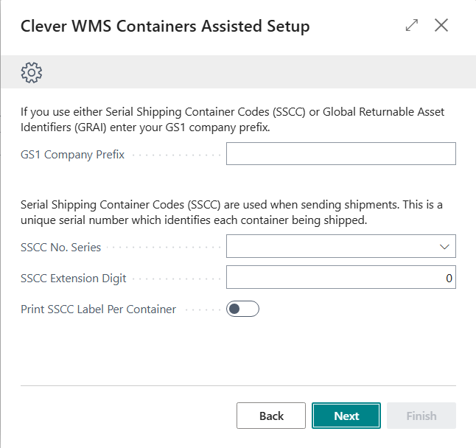Close the Assisted Setup dialog
476x448 pixels.
point(441,26)
